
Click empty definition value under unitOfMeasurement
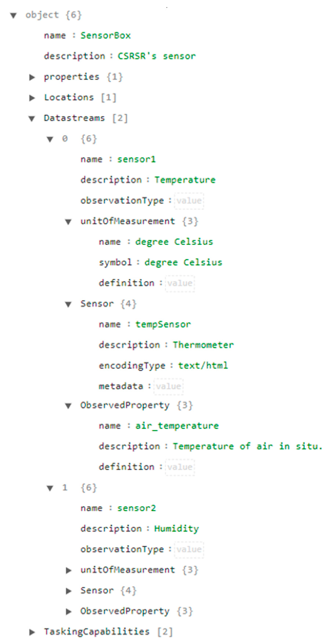(180, 283)
